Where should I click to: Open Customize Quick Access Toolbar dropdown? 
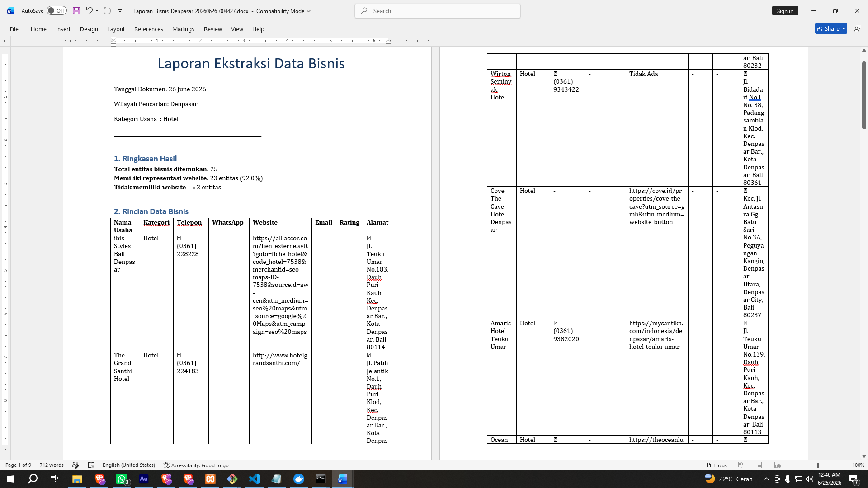point(120,11)
